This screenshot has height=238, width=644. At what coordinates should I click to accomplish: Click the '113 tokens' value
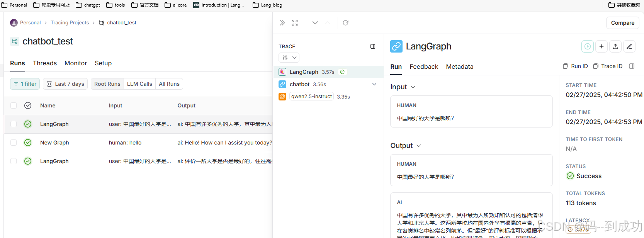point(581,203)
